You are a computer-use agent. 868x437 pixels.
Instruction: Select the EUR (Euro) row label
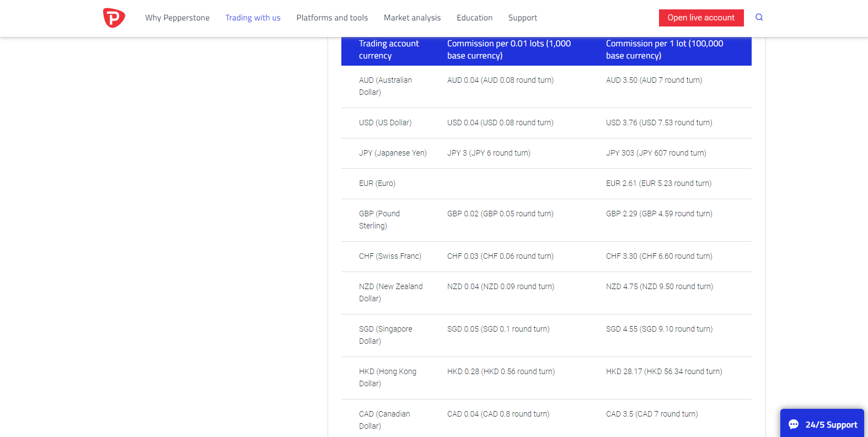click(x=377, y=183)
